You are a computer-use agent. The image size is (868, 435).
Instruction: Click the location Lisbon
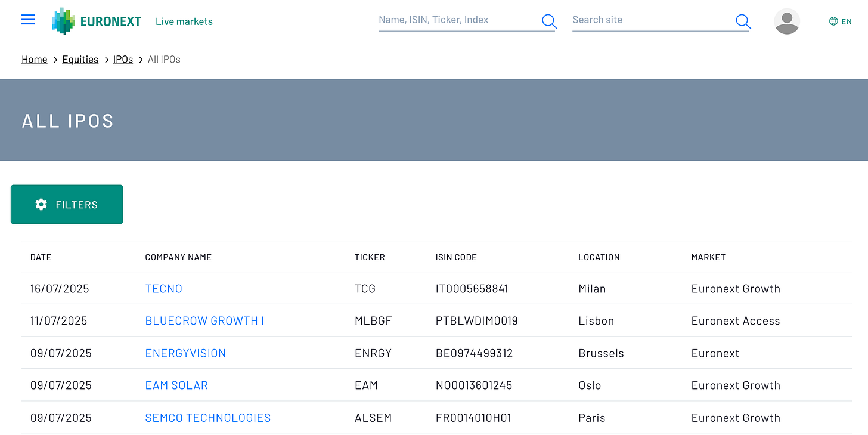tap(596, 321)
